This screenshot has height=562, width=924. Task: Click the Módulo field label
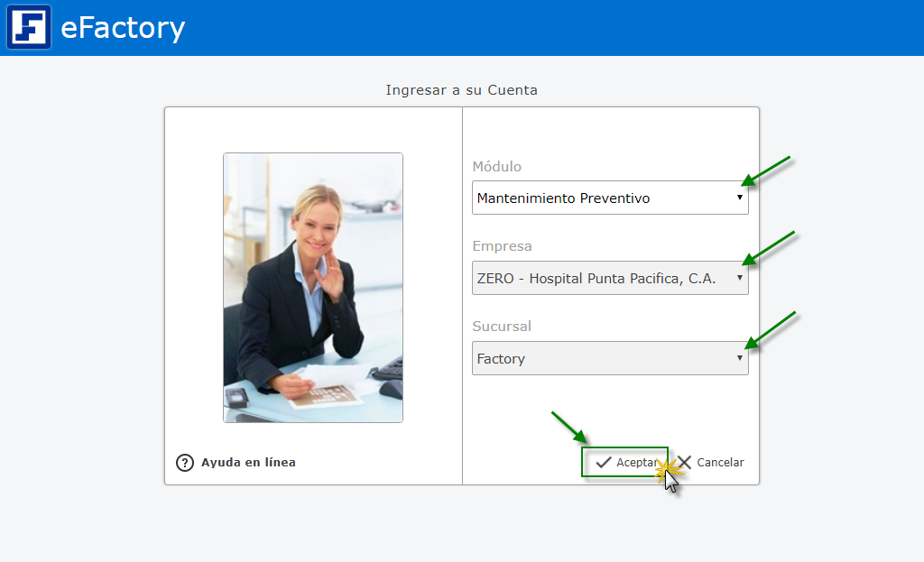pos(497,167)
